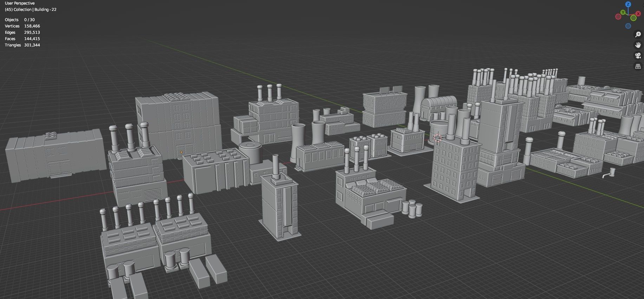Click the Move view hand icon
This screenshot has width=644, height=299.
point(638,45)
